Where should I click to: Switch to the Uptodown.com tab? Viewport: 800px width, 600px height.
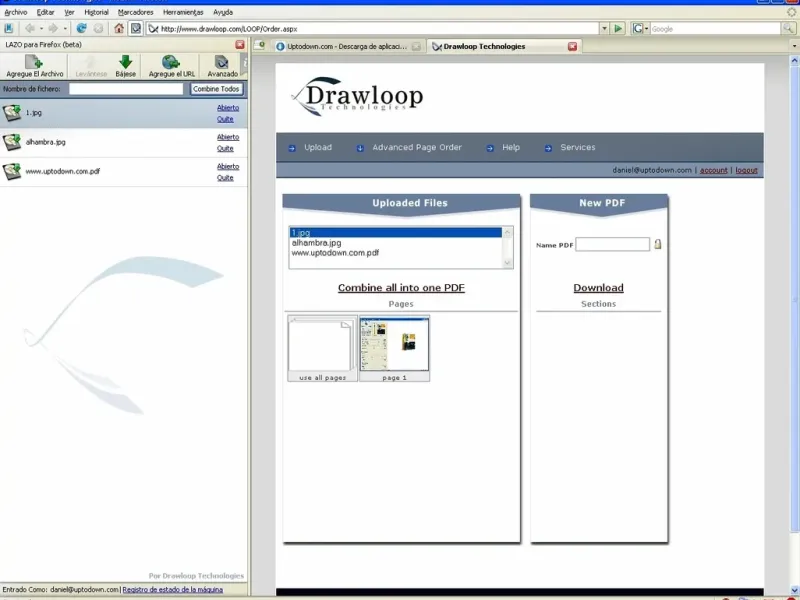coord(347,46)
